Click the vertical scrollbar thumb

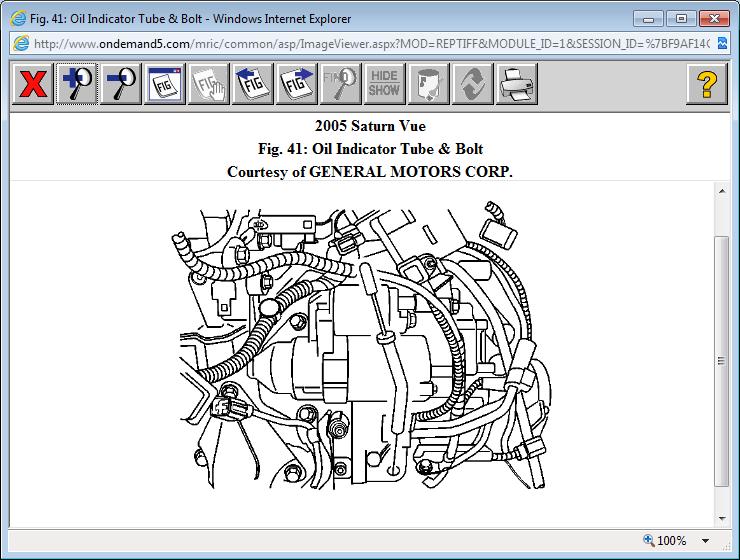pos(722,361)
